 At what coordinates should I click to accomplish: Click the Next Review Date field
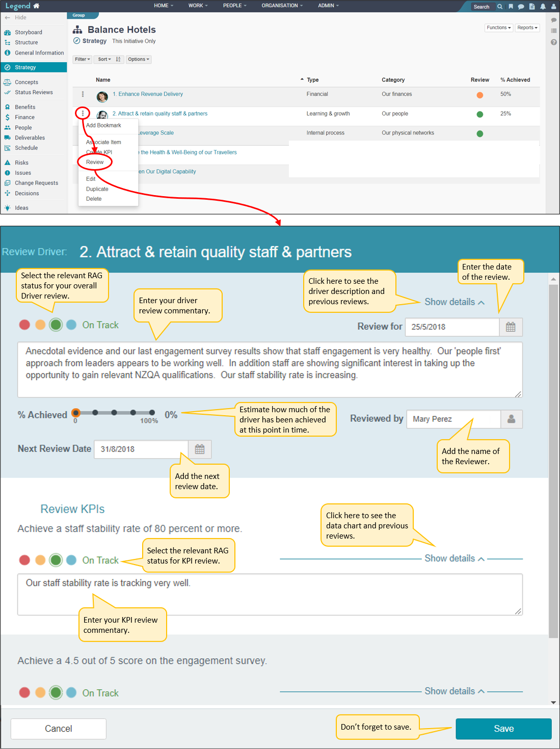(x=141, y=449)
